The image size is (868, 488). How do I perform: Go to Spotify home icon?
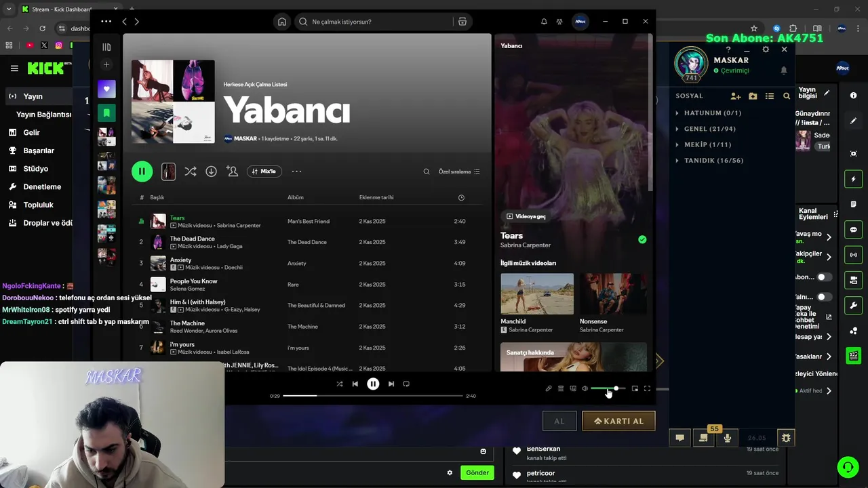coord(282,22)
